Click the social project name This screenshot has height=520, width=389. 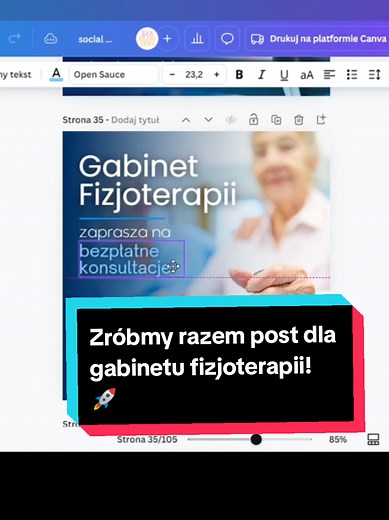coord(95,39)
